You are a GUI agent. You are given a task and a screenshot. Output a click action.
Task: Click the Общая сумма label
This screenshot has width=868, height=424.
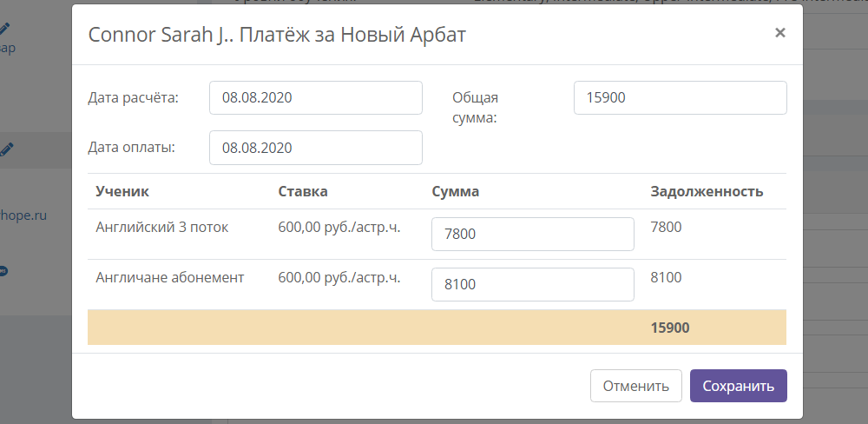pyautogui.click(x=476, y=108)
